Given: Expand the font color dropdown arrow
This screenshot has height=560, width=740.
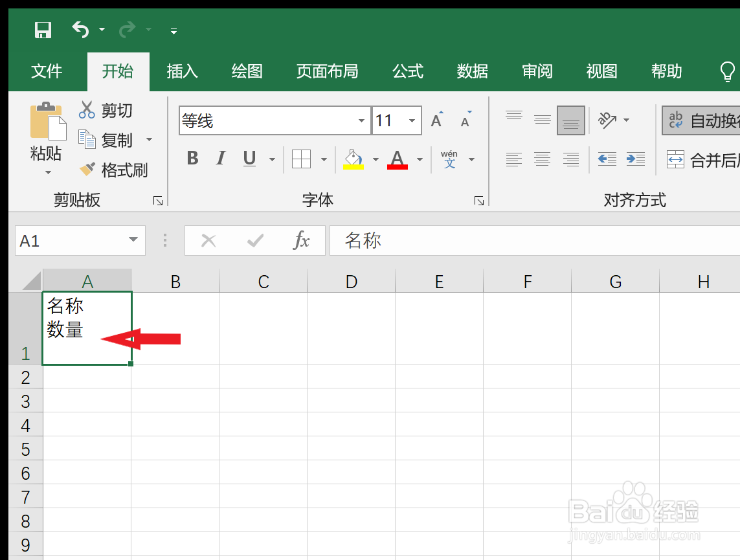Looking at the screenshot, I should click(x=420, y=159).
